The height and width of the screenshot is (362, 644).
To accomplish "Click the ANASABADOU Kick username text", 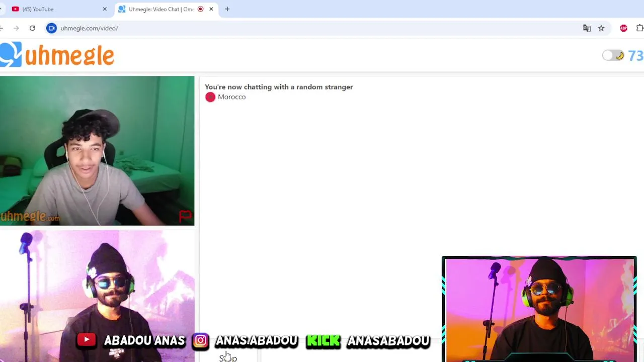I will tap(388, 341).
